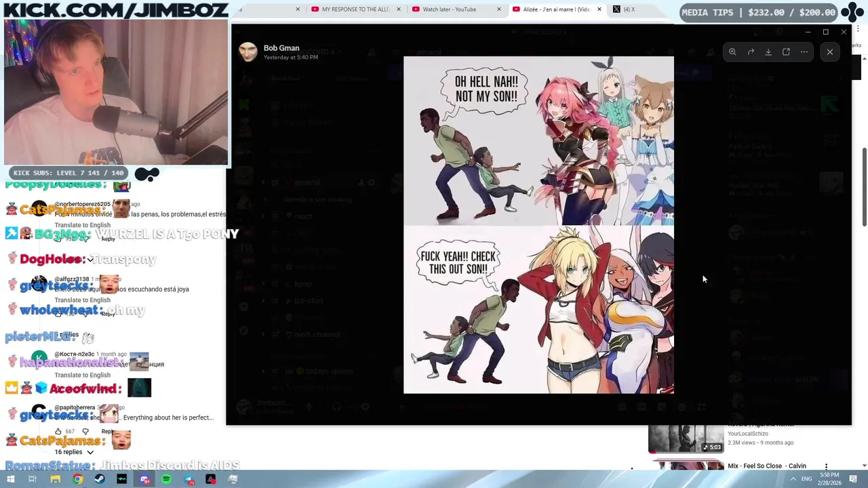
Task: Select the Alizée - J'en ai marre tab
Action: (x=555, y=9)
